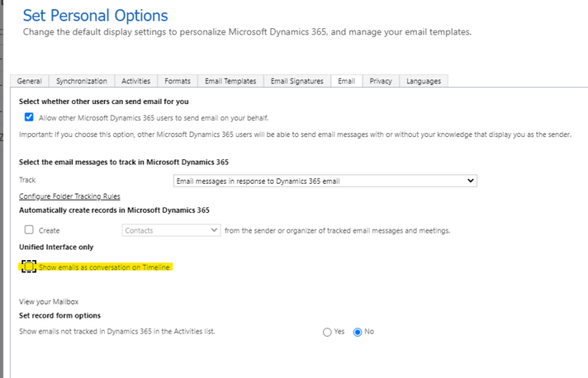This screenshot has width=588, height=378.
Task: Click the Unified Interface only label
Action: (56, 247)
